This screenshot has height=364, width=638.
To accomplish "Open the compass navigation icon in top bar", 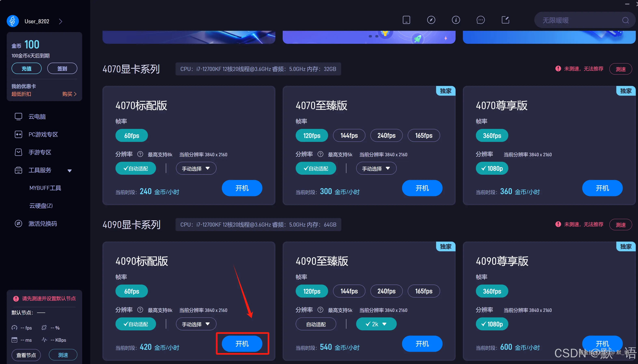I will click(x=431, y=20).
